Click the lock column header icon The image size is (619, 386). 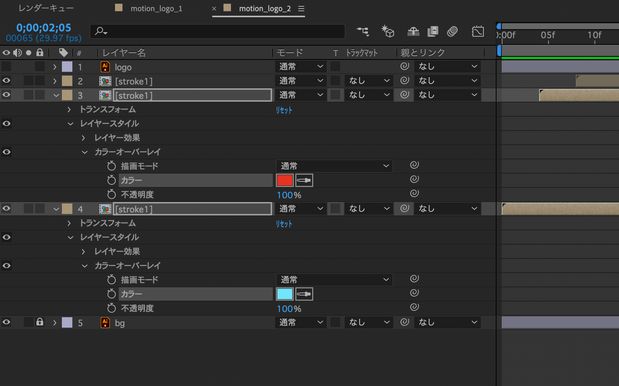[x=39, y=52]
